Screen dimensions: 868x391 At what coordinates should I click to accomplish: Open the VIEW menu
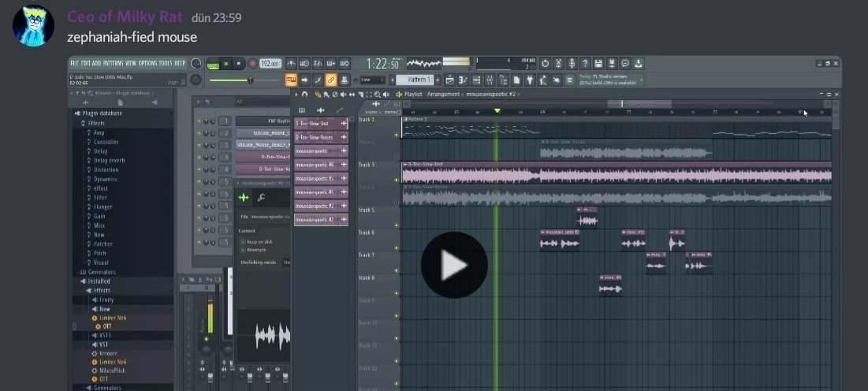coord(131,63)
